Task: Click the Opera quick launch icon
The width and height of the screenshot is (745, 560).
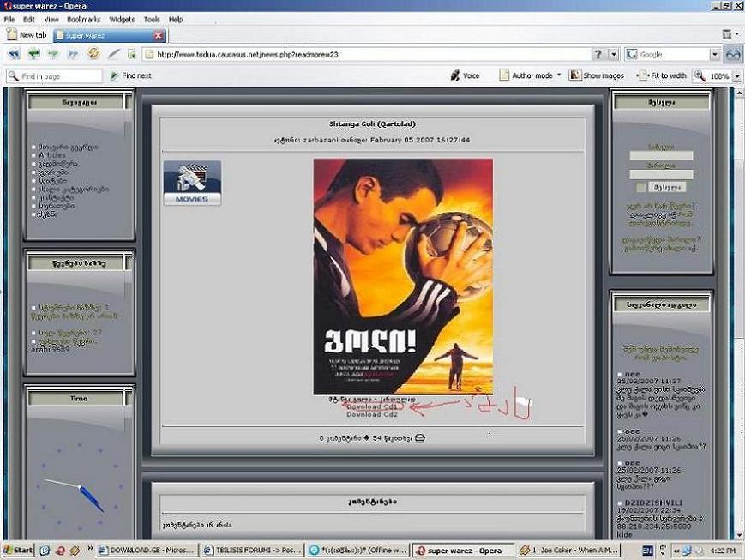Action: click(60, 551)
